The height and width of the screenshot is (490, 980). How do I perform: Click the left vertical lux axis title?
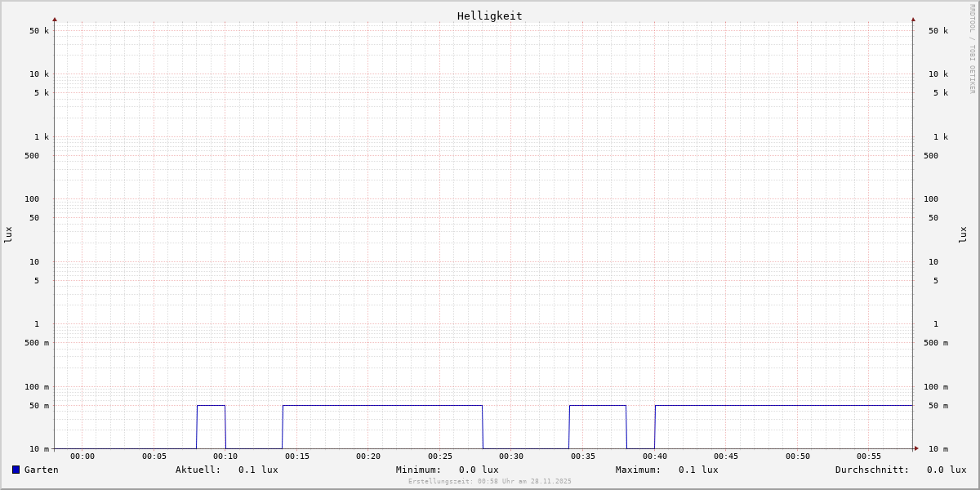coord(8,234)
